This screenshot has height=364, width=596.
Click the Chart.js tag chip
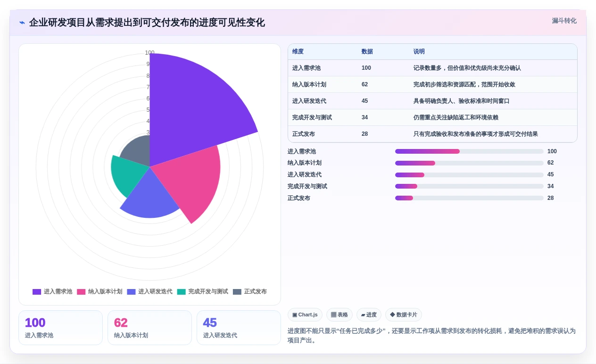tap(305, 315)
